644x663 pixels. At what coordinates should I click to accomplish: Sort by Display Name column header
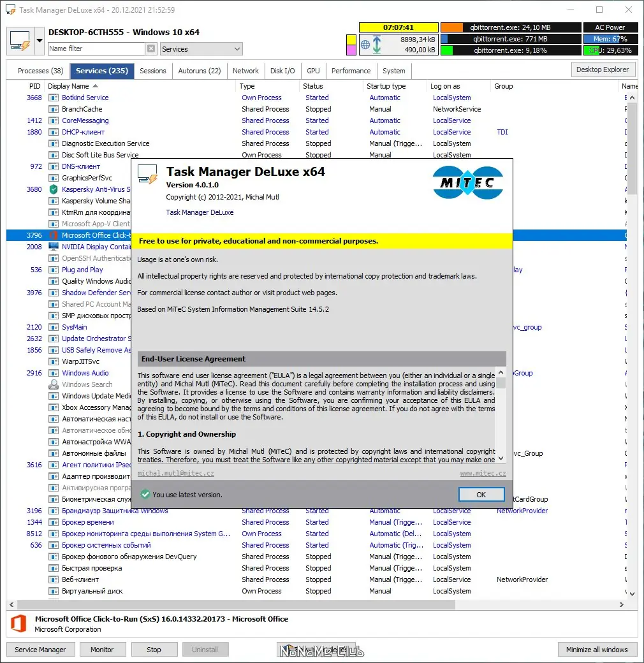click(140, 86)
